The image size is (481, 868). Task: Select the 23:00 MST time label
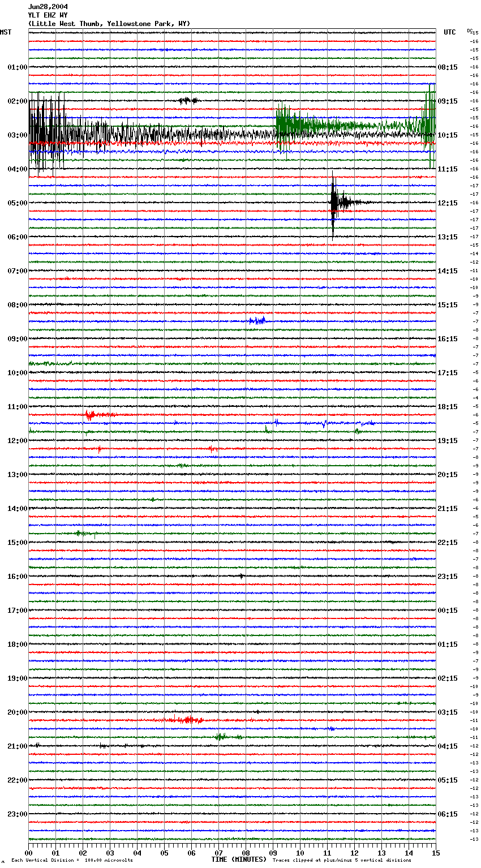(18, 814)
